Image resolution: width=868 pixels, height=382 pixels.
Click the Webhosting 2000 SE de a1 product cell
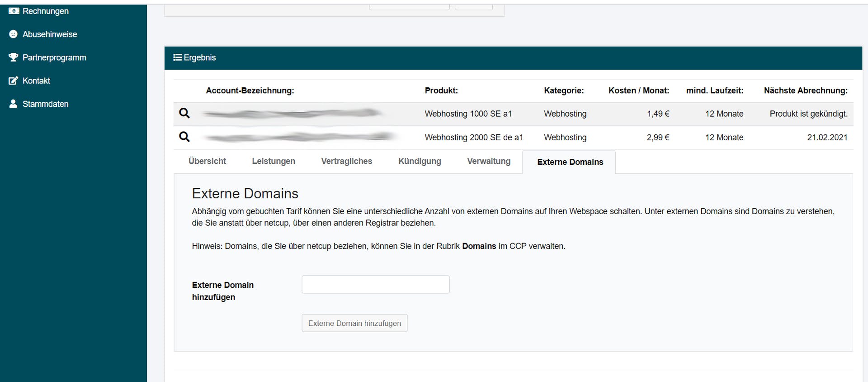pos(474,137)
